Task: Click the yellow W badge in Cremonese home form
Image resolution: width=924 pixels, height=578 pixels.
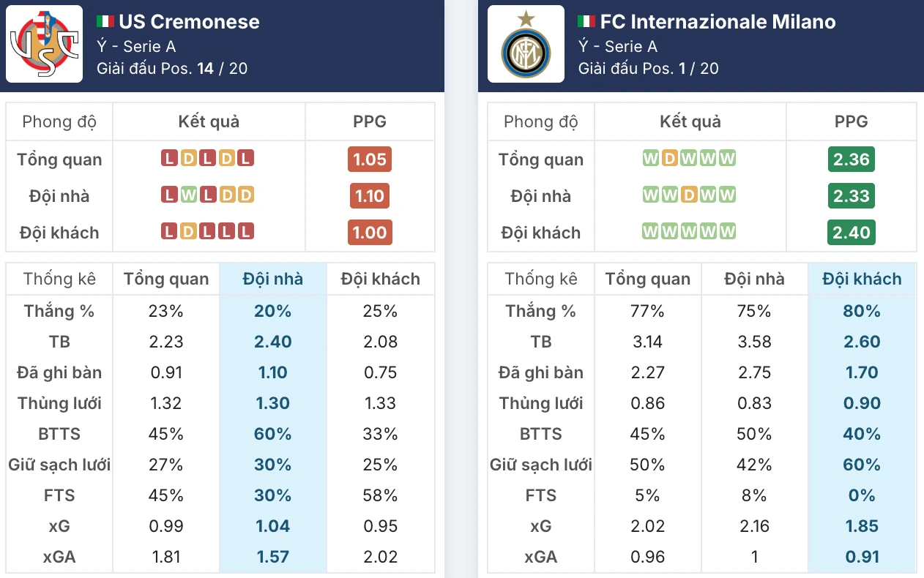Action: [189, 195]
